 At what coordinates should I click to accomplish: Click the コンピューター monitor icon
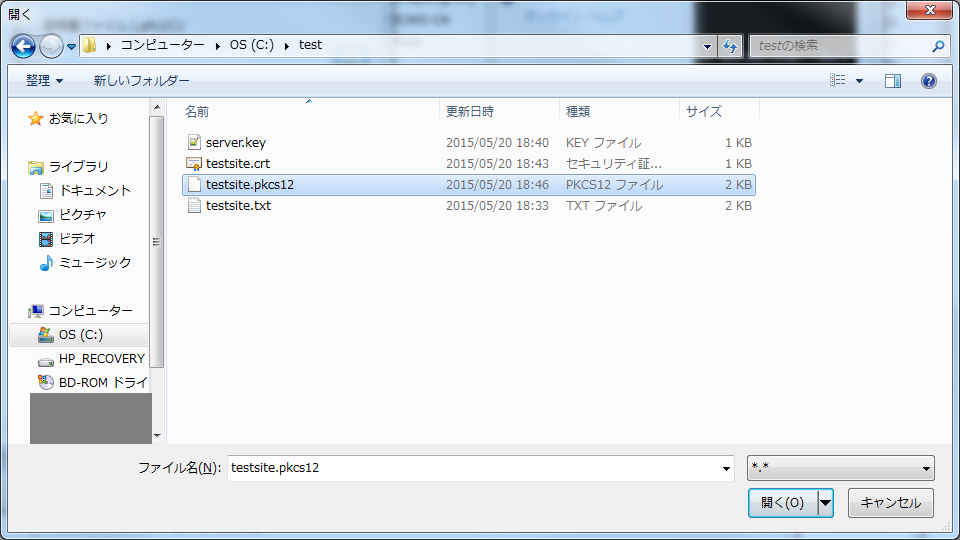[x=36, y=311]
